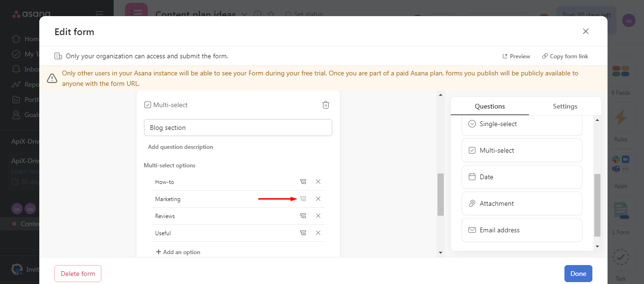The height and width of the screenshot is (284, 644).
Task: Open the panel showing 9 Fields
Action: 621,70
